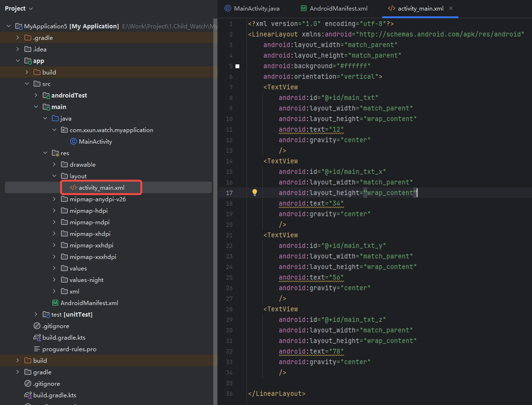This screenshot has height=405, width=532.
Task: Select the root .gitignore file
Action: [47, 384]
